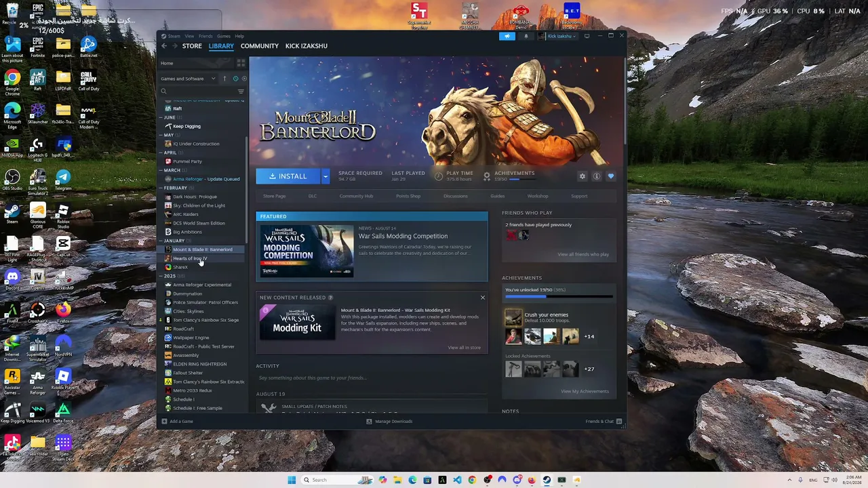This screenshot has height=488, width=868.
Task: Open the Community Hub link
Action: pos(356,196)
